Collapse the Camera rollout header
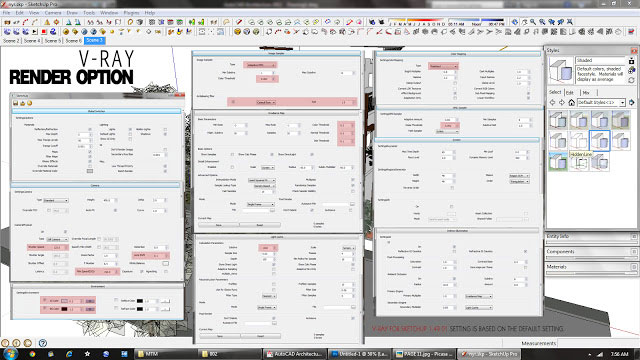The width and height of the screenshot is (640, 360). (95, 185)
